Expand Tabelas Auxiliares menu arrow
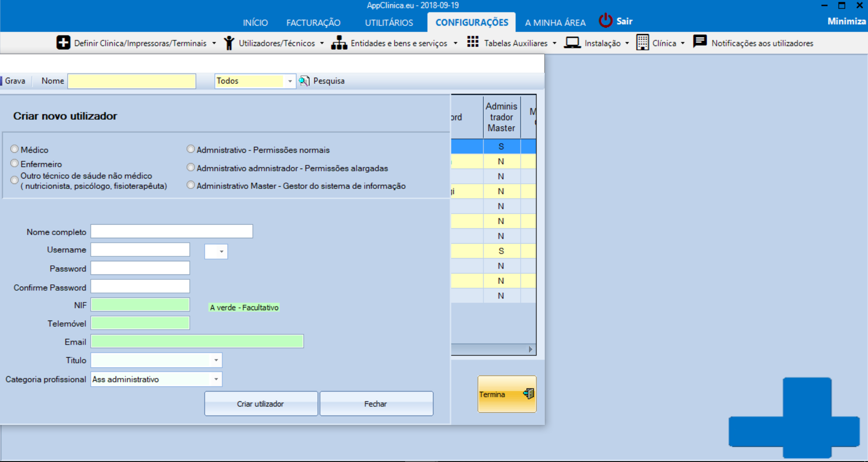 554,43
